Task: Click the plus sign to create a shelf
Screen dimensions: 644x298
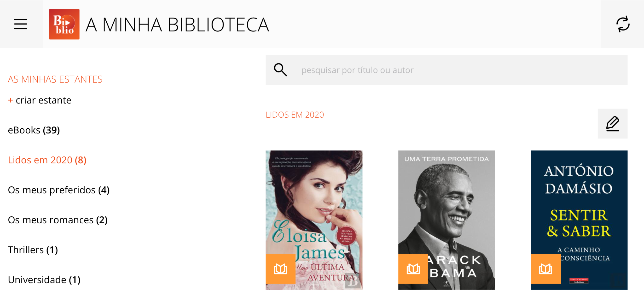Action: coord(10,100)
